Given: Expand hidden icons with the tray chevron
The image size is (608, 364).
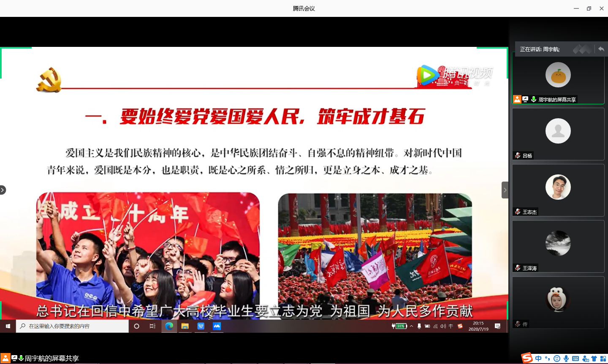Looking at the screenshot, I should point(411,326).
